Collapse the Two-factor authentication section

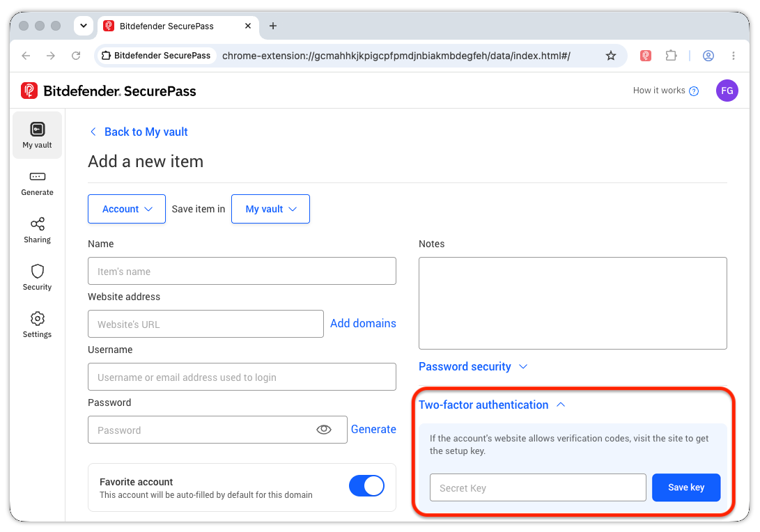pyautogui.click(x=492, y=405)
